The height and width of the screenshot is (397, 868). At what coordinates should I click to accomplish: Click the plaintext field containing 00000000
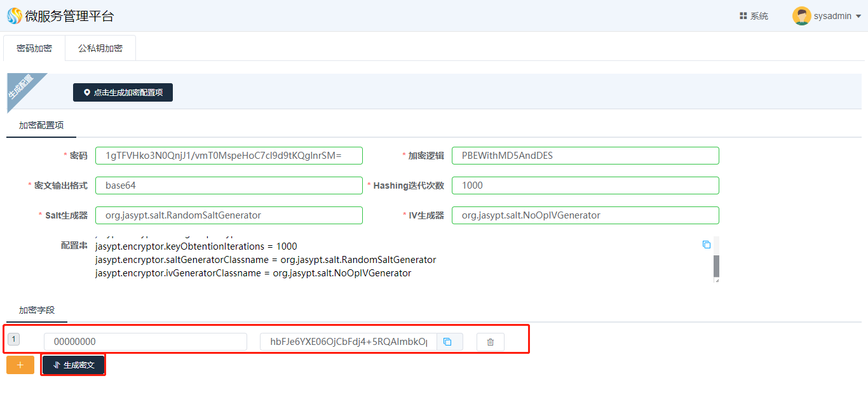click(x=145, y=342)
